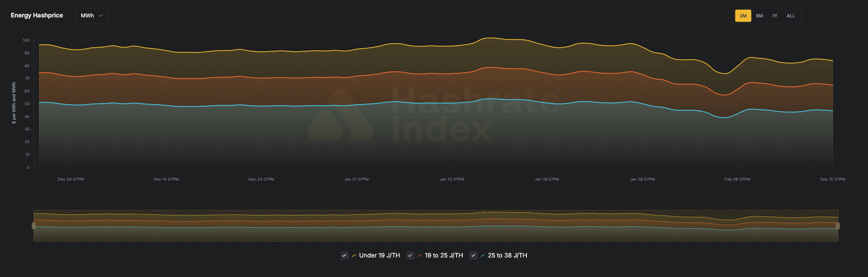Click the chevron arrow beside MWh
868x277 pixels.
101,16
